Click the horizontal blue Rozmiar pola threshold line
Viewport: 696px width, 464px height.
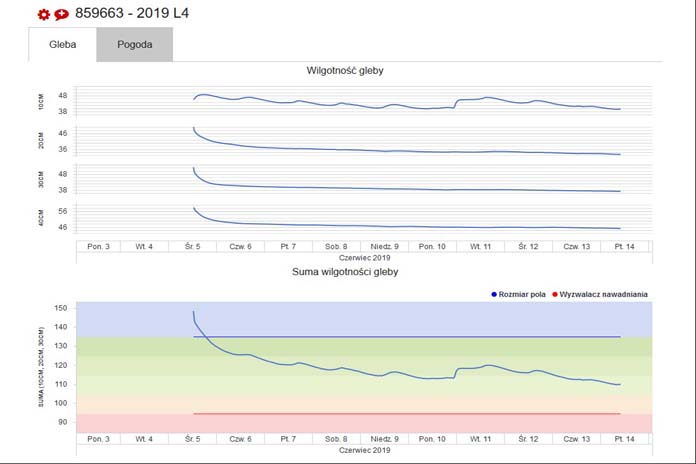pyautogui.click(x=407, y=337)
